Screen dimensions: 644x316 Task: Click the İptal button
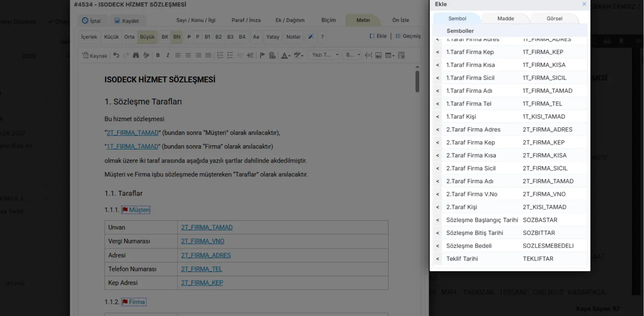point(91,20)
